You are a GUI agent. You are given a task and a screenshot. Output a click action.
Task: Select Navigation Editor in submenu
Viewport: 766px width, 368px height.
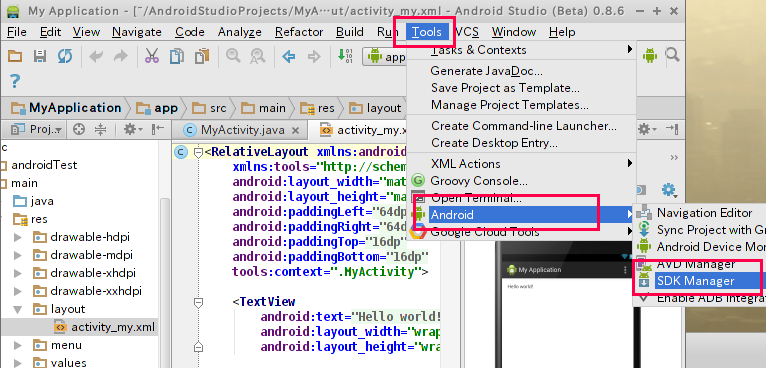[x=700, y=213]
